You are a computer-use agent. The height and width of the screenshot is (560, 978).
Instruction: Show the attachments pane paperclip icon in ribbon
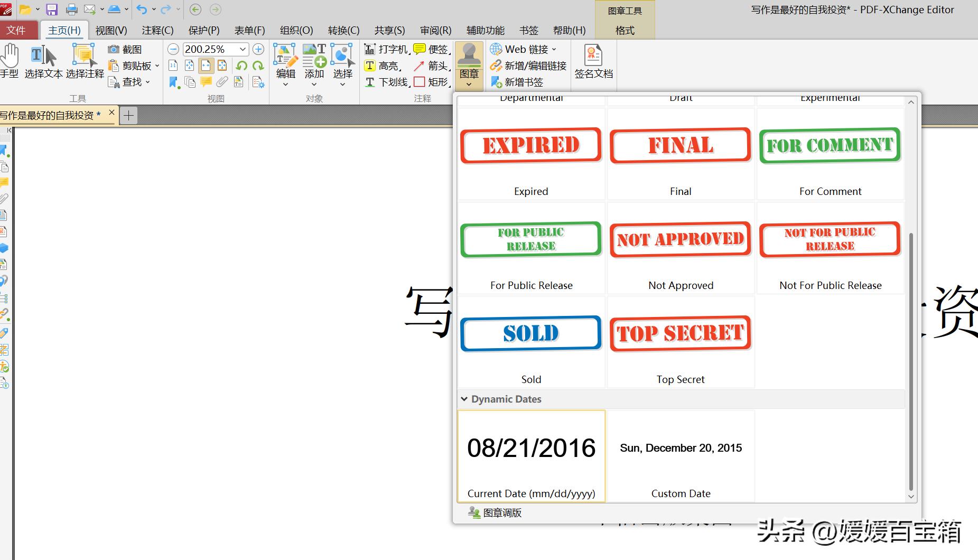[x=222, y=82]
